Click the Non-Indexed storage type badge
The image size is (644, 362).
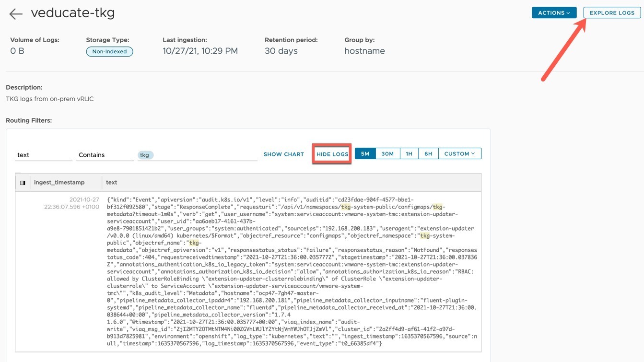pyautogui.click(x=109, y=51)
